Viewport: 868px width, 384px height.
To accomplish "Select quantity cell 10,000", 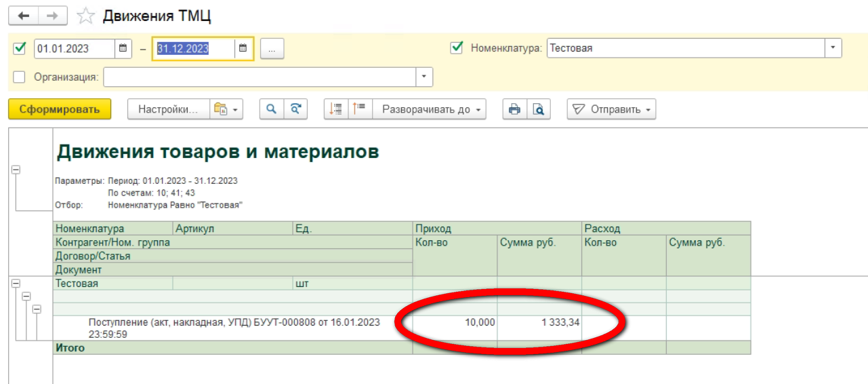I will pos(455,328).
